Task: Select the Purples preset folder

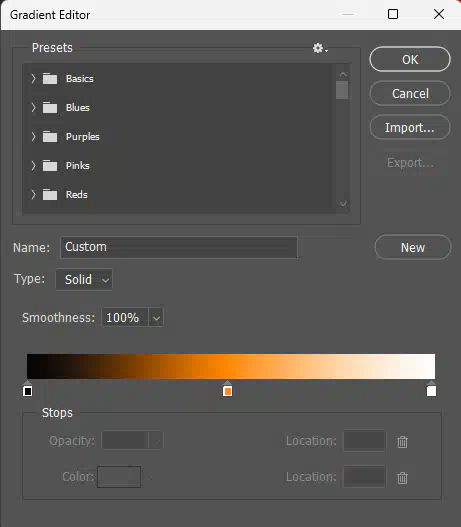Action: point(83,136)
